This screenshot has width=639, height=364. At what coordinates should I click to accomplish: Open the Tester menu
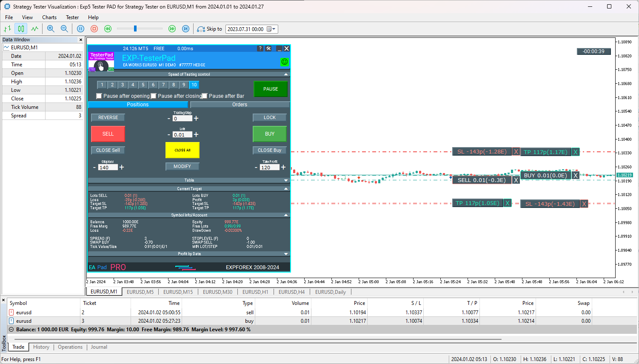[x=72, y=17]
